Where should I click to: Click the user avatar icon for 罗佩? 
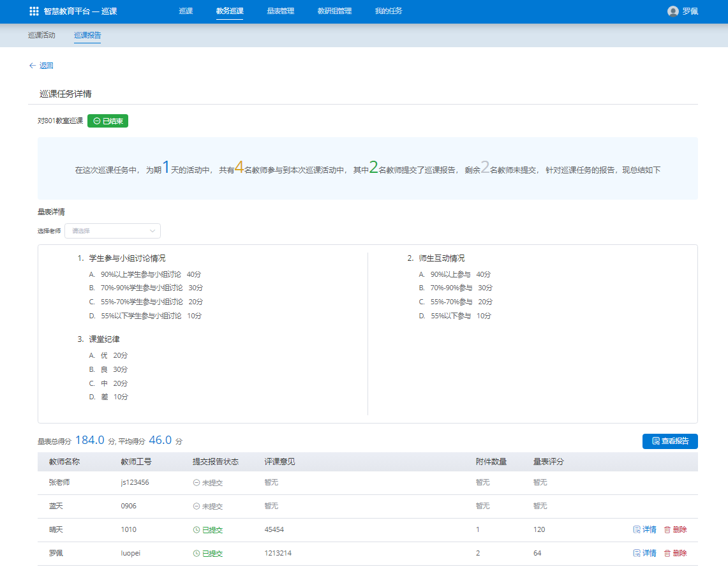click(672, 11)
